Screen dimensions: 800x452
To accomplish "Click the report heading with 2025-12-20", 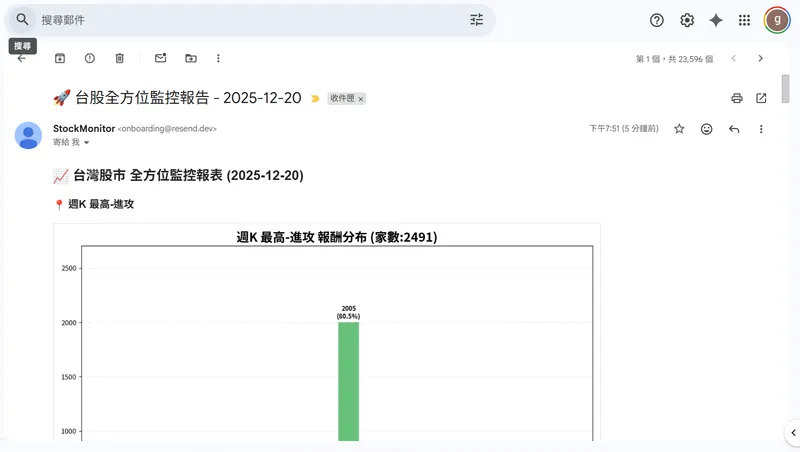I will pyautogui.click(x=179, y=175).
